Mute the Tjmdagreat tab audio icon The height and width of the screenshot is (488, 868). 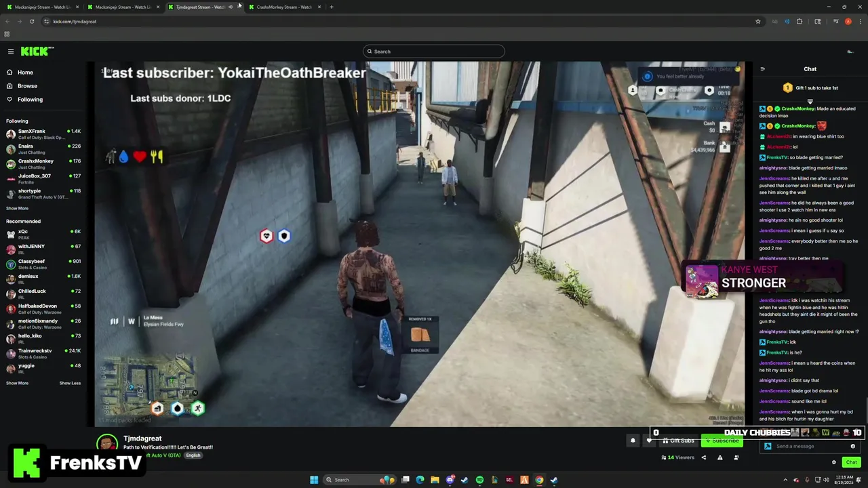[x=231, y=7]
